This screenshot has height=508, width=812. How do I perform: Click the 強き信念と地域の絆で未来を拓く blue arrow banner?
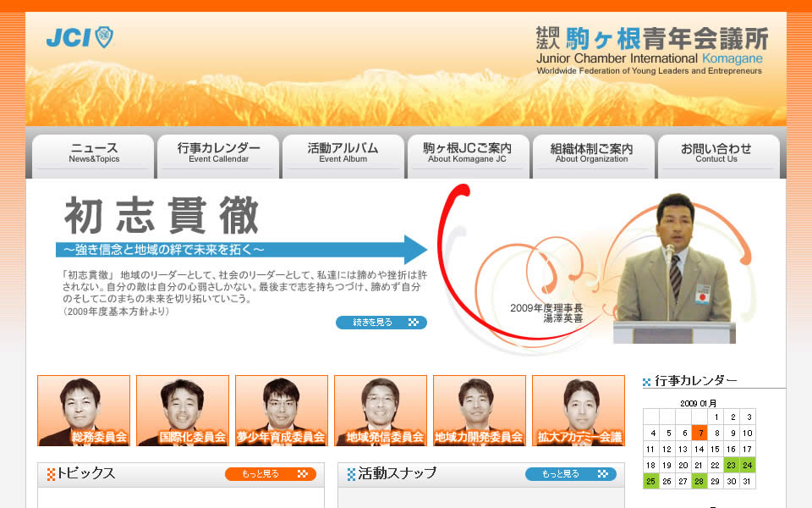coord(241,250)
